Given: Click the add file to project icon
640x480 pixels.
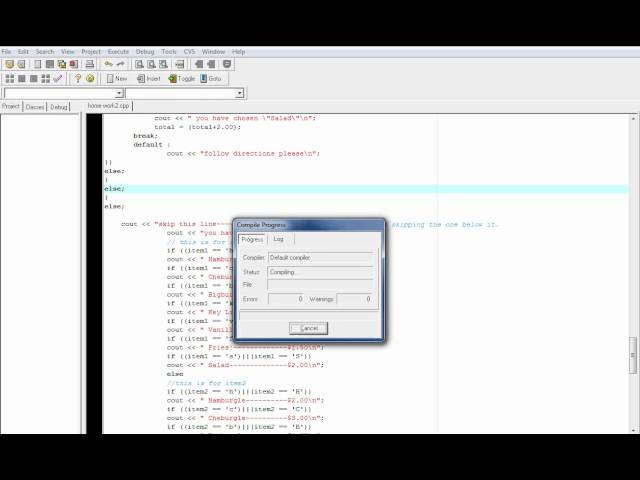Looking at the screenshot, I should click(199, 64).
